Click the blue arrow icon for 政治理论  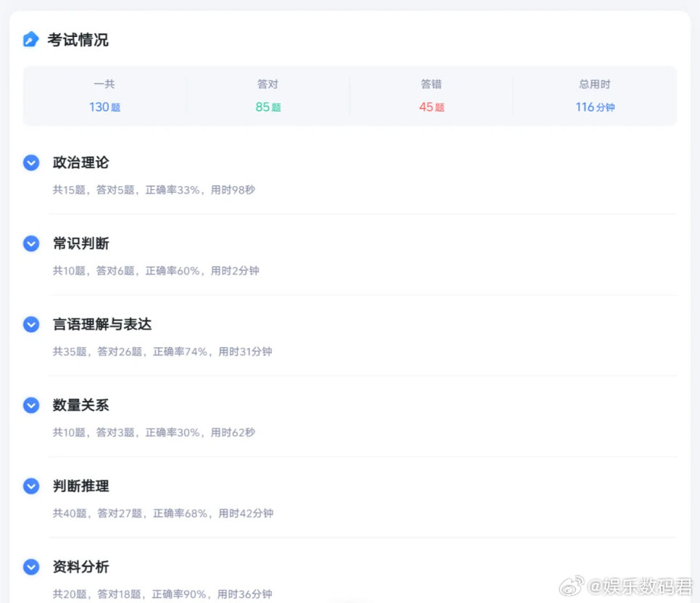[x=30, y=162]
